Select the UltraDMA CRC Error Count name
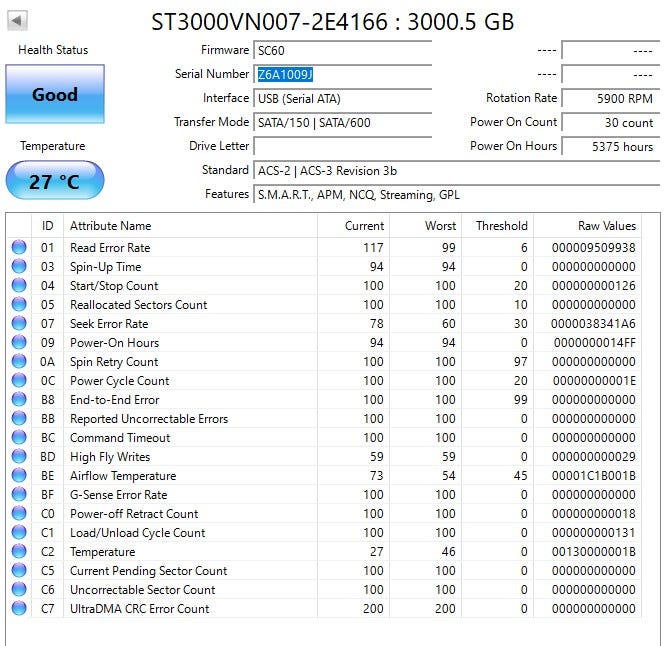The height and width of the screenshot is (646, 667). (x=140, y=609)
